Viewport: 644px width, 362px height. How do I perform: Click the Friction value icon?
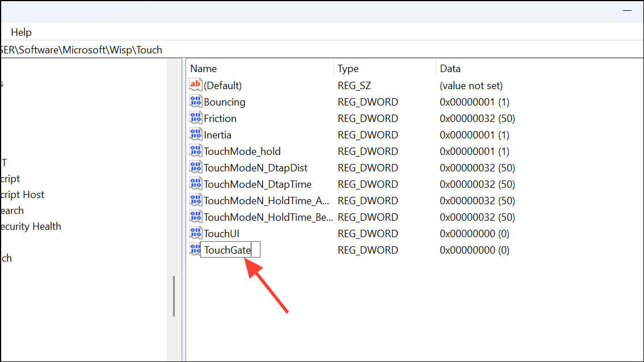coord(195,119)
